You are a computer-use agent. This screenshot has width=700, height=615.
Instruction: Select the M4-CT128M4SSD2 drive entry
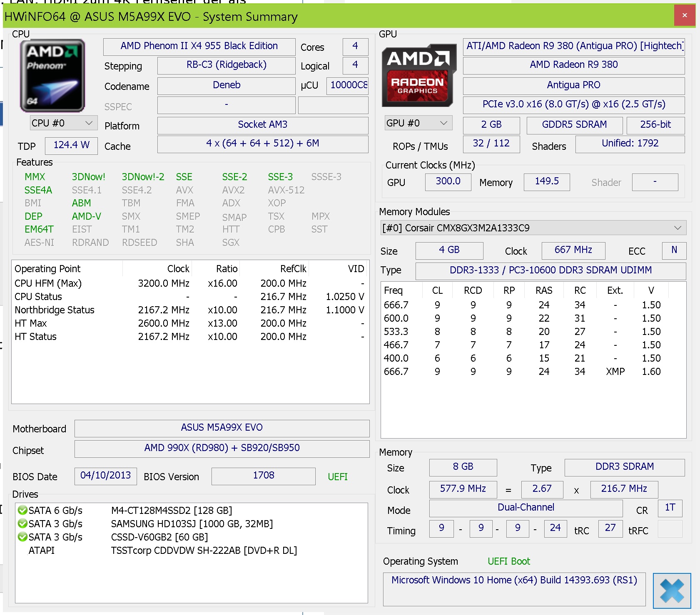(x=192, y=511)
